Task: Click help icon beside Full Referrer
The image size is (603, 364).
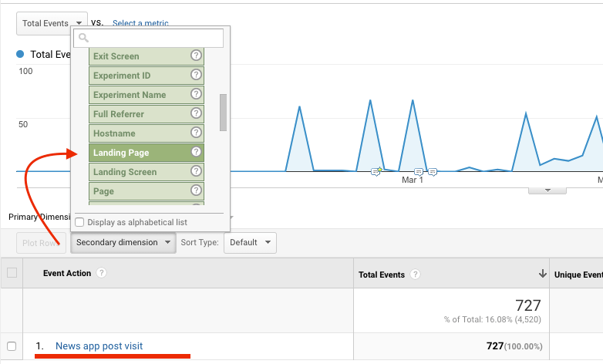Action: tap(196, 113)
